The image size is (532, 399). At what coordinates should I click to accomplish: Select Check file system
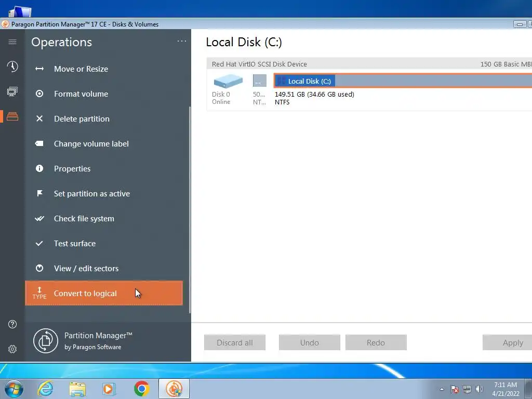tap(104, 219)
